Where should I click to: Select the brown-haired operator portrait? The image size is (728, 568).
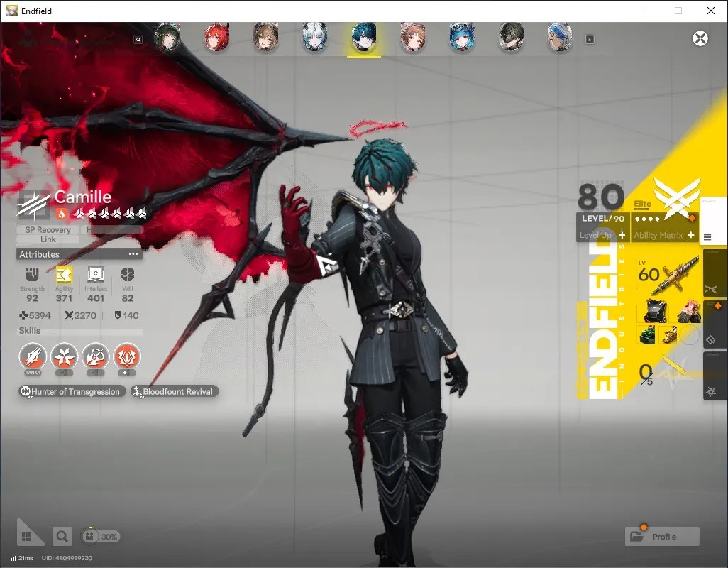point(266,37)
